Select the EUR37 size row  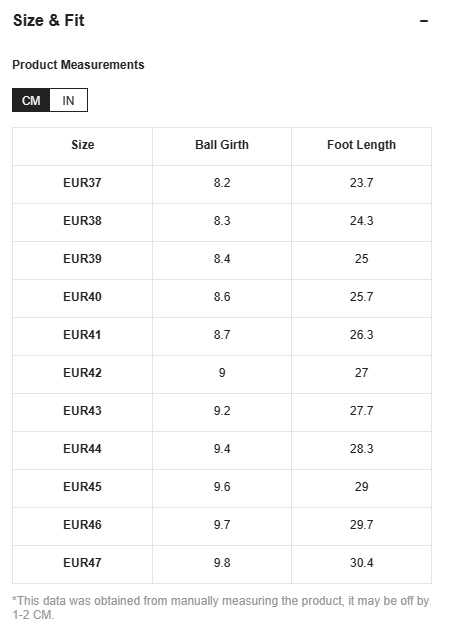tap(222, 184)
